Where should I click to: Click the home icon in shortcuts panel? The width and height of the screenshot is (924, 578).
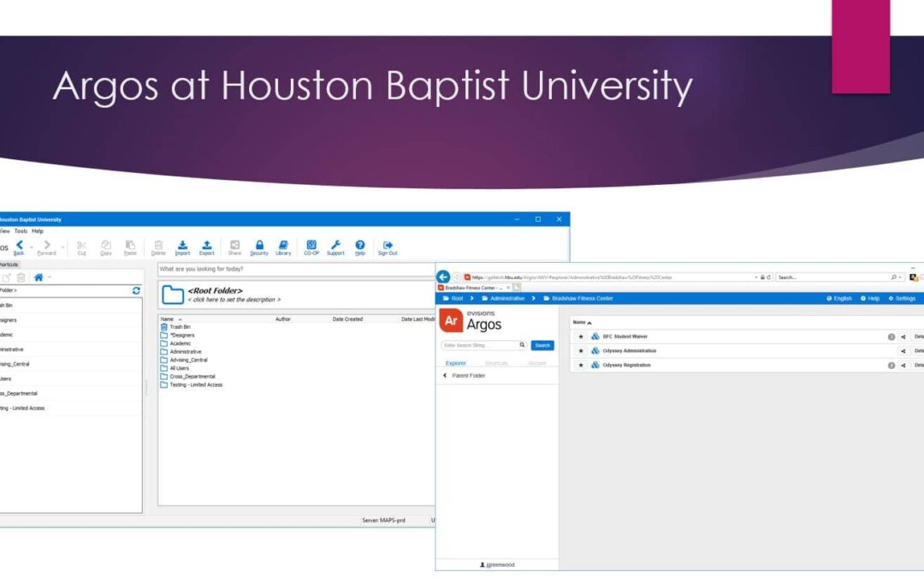(38, 277)
